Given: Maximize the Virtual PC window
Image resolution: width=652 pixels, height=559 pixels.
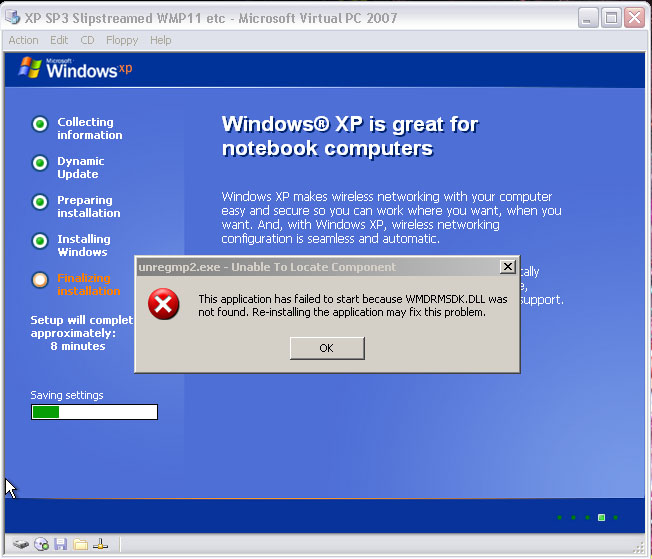Looking at the screenshot, I should point(611,18).
